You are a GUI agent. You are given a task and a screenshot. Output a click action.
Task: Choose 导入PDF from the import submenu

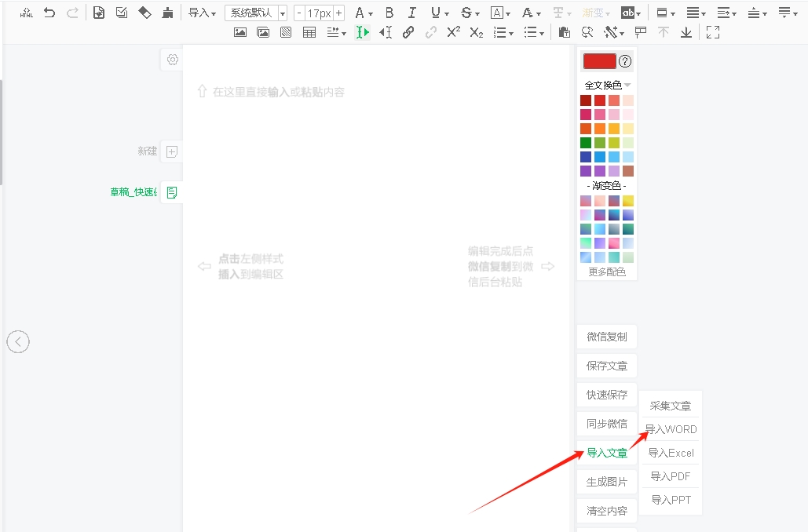pos(671,476)
